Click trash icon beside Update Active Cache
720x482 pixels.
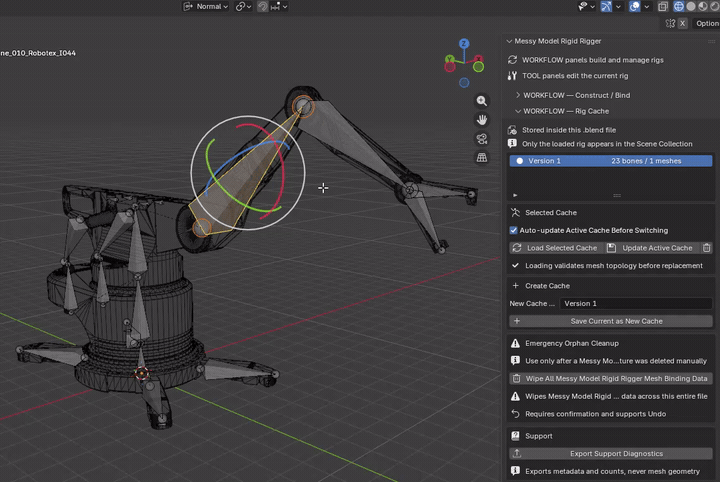706,248
